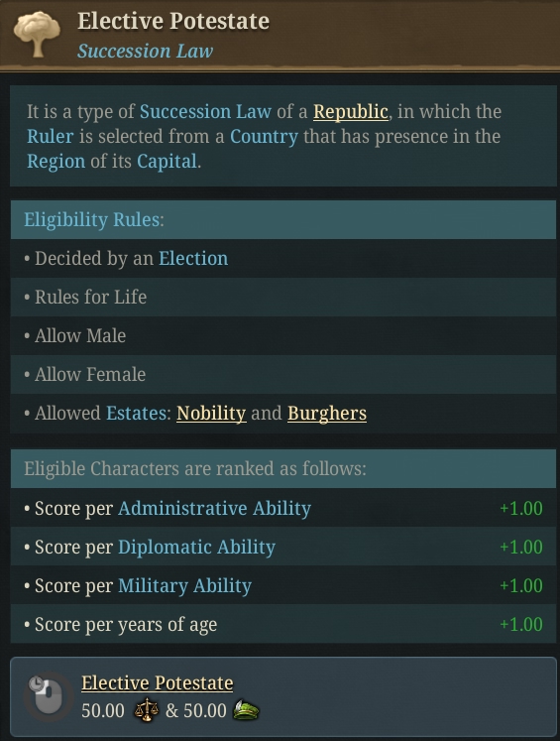The height and width of the screenshot is (741, 560).
Task: Click the Ruler keyword in description
Action: click(50, 137)
